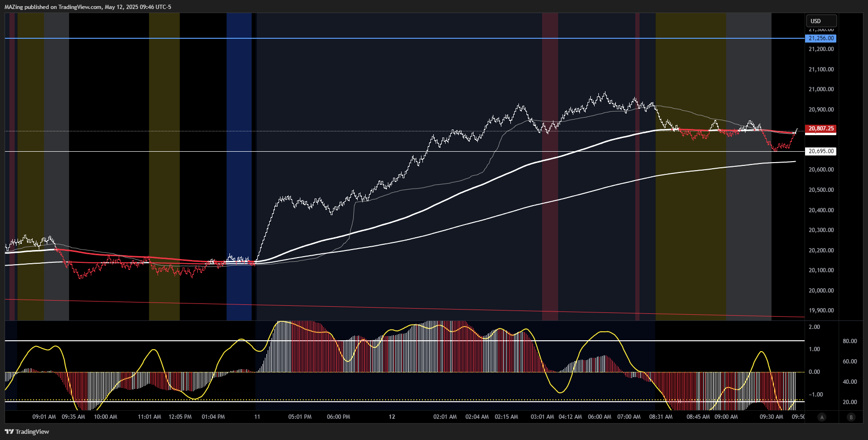Select the white 20,695.00 price label
The height and width of the screenshot is (440, 868).
(x=821, y=151)
